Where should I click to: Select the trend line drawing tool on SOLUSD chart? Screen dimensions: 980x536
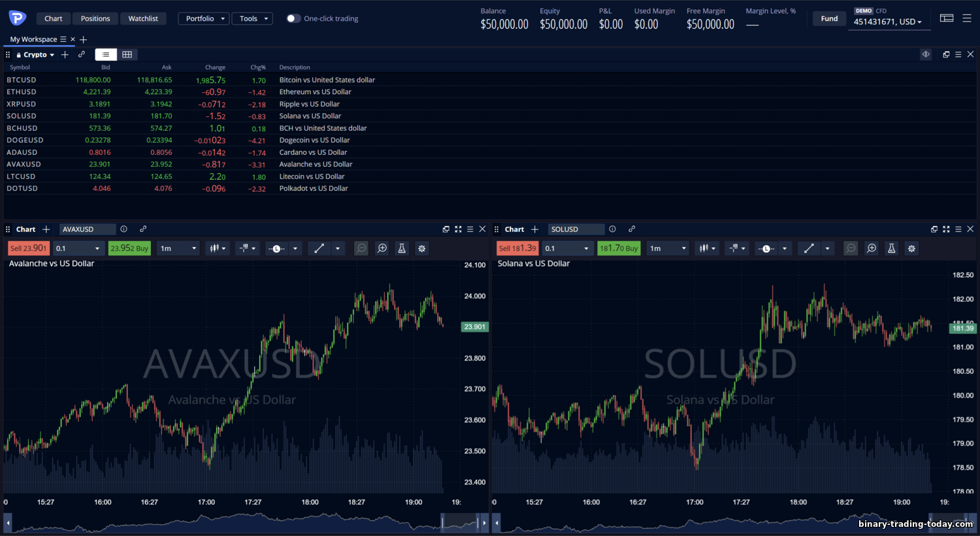(x=809, y=248)
